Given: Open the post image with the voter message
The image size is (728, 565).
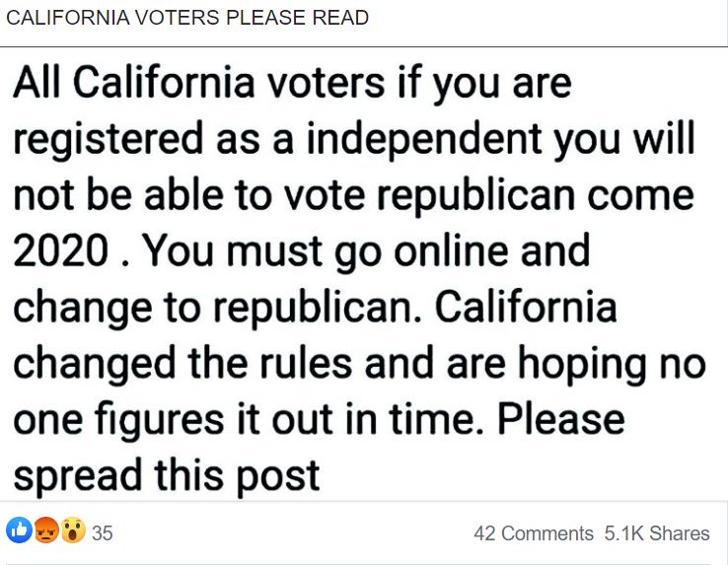Looking at the screenshot, I should coord(363,276).
